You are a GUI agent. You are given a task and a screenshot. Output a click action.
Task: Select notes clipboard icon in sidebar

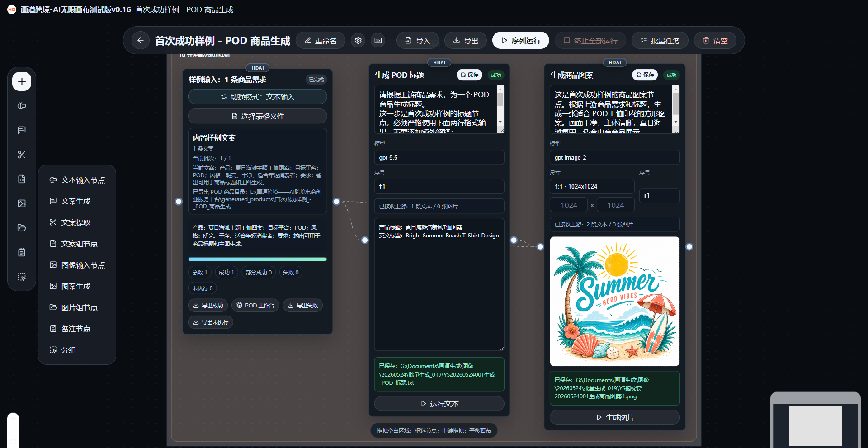[x=22, y=252]
